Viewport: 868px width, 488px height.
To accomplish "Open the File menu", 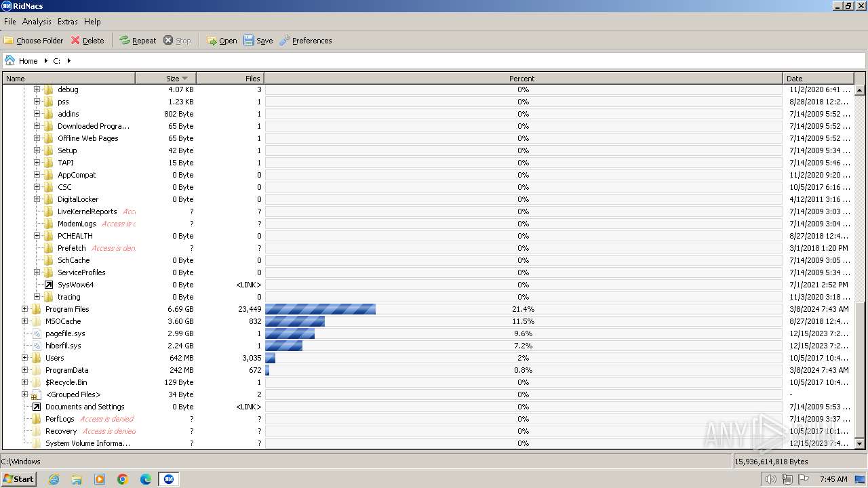I will 10,22.
